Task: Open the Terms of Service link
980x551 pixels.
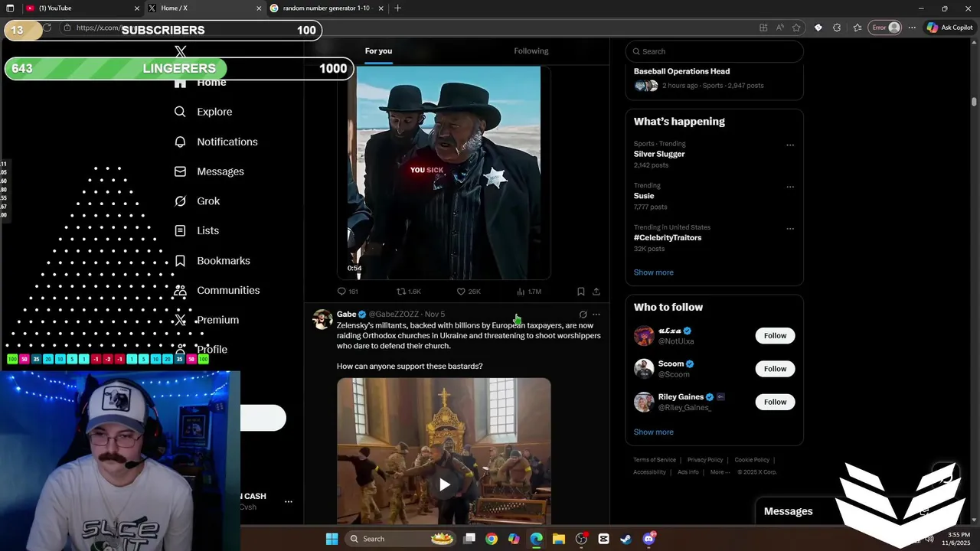Action: (655, 460)
